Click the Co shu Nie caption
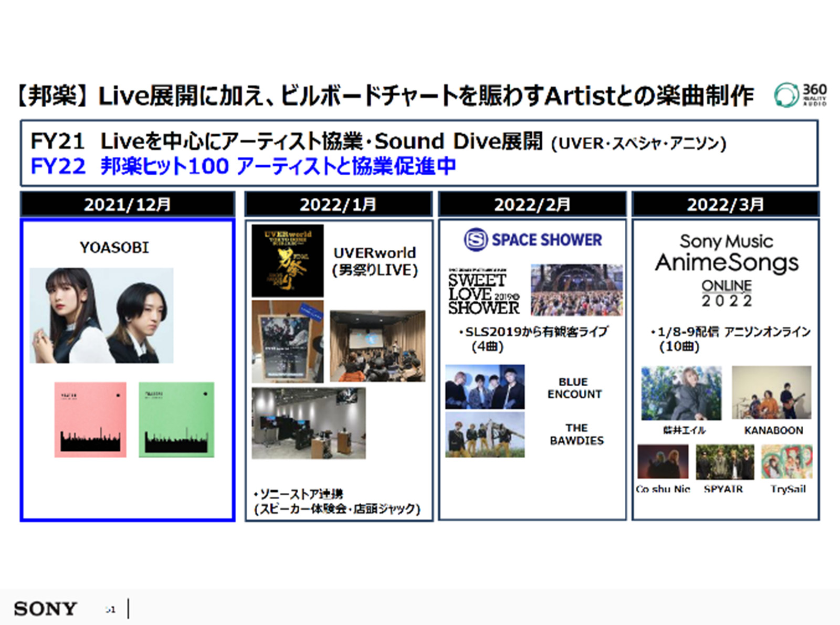 (663, 489)
